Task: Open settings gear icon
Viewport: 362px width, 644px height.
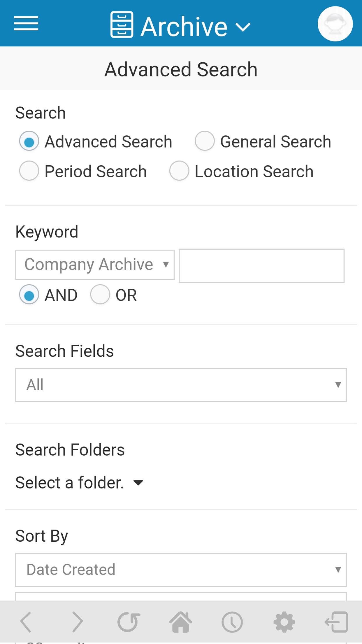Action: point(284,622)
